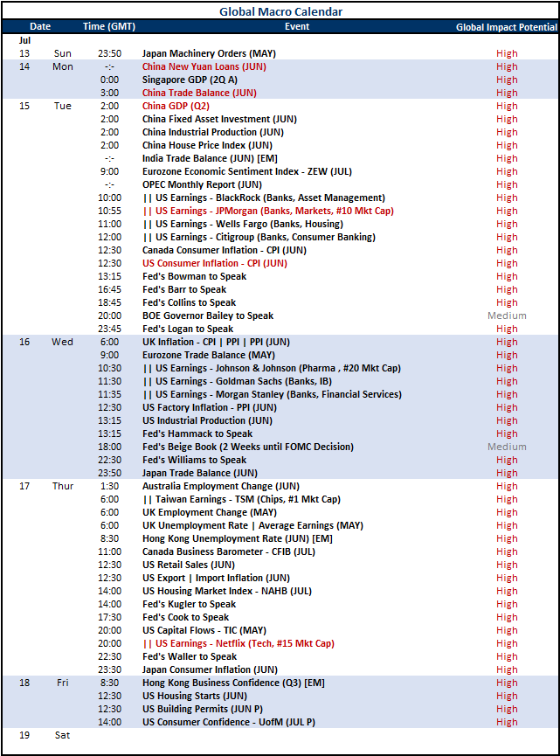Click the Citigroup US Earnings event
This screenshot has height=756, width=560.
click(259, 237)
